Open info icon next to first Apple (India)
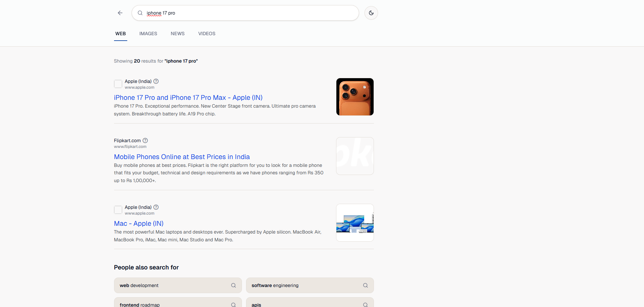 click(x=156, y=81)
